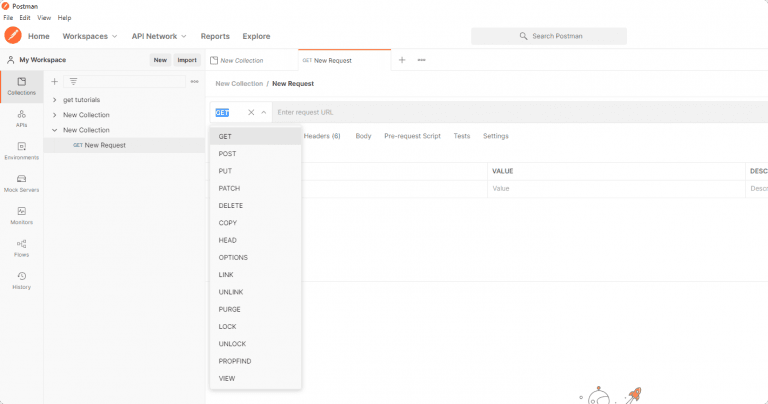Select POST from method list
The image size is (768, 404).
(255, 154)
